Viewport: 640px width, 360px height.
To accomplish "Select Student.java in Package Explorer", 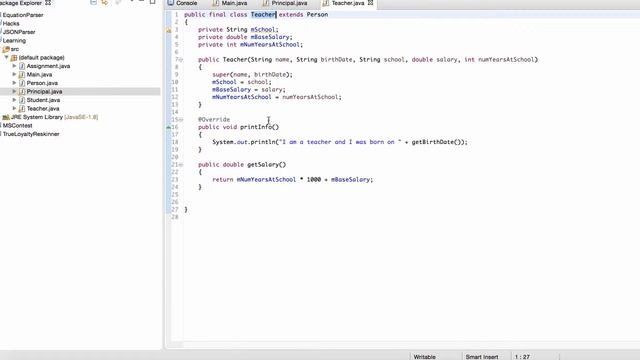I will coord(43,100).
